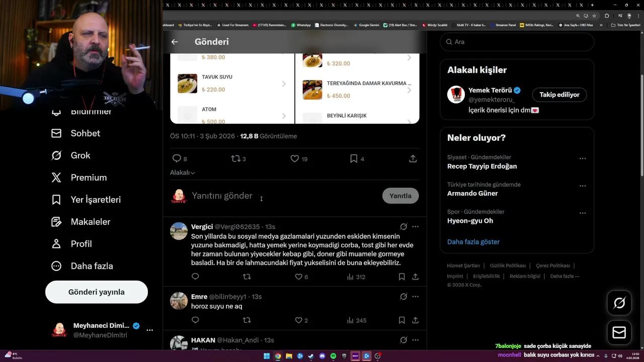Screen dimensions: 644x362
Task: Open Sohbet in the sidebar
Action: tap(75, 133)
